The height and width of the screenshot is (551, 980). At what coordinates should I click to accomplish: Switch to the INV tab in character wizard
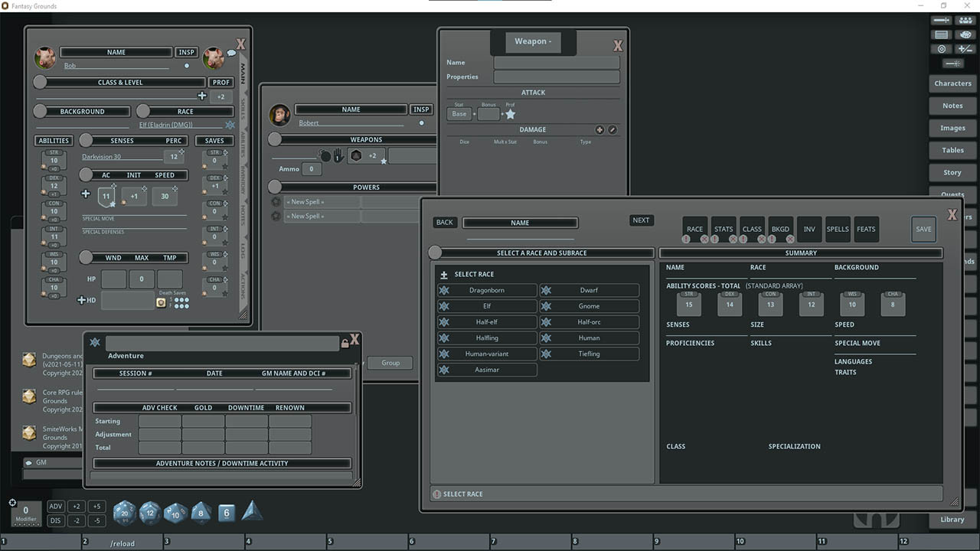coord(809,229)
